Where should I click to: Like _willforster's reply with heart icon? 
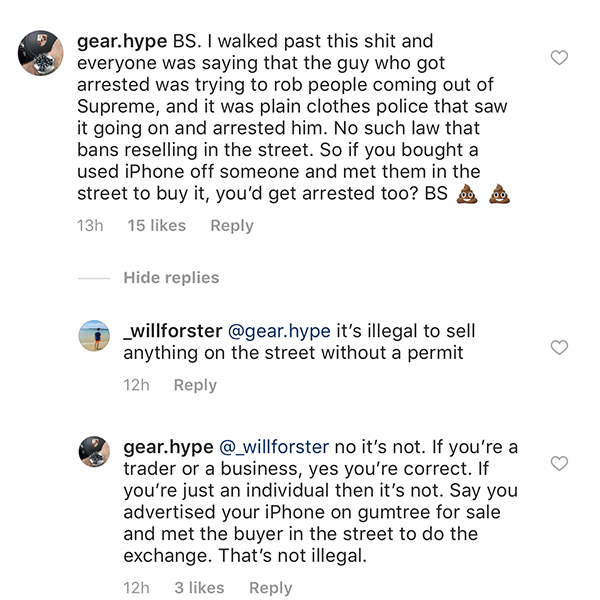(x=560, y=348)
